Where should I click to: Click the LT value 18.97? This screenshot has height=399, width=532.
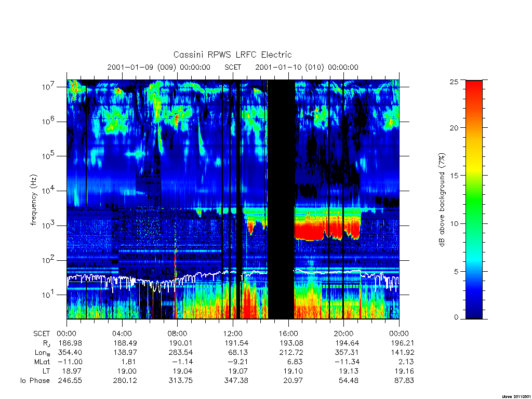pos(72,371)
